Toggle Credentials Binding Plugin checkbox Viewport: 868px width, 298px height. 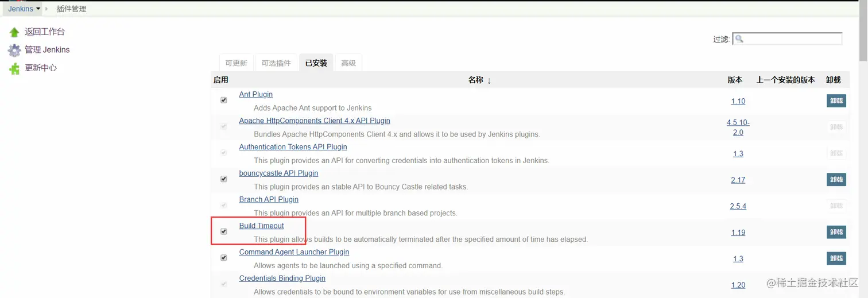(224, 284)
